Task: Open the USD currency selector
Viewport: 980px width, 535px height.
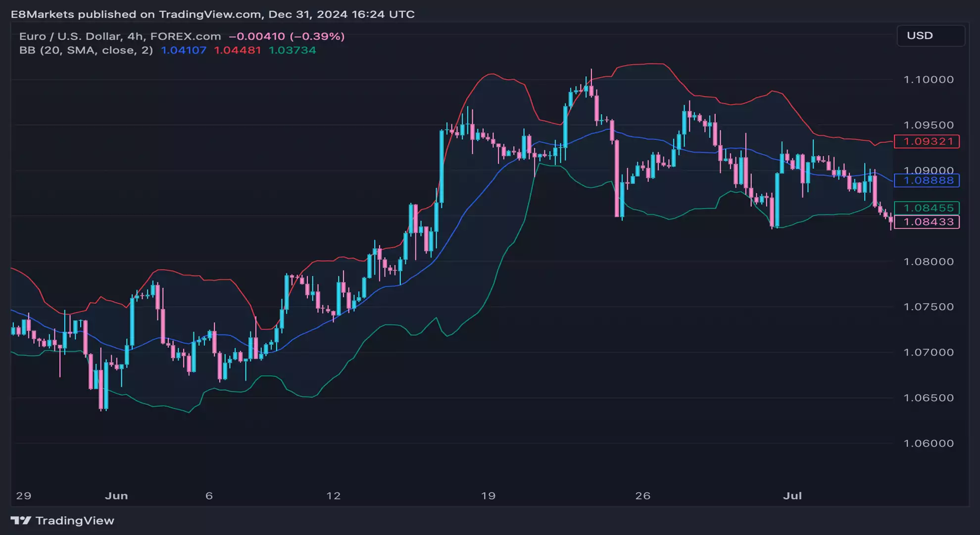Action: coord(931,36)
